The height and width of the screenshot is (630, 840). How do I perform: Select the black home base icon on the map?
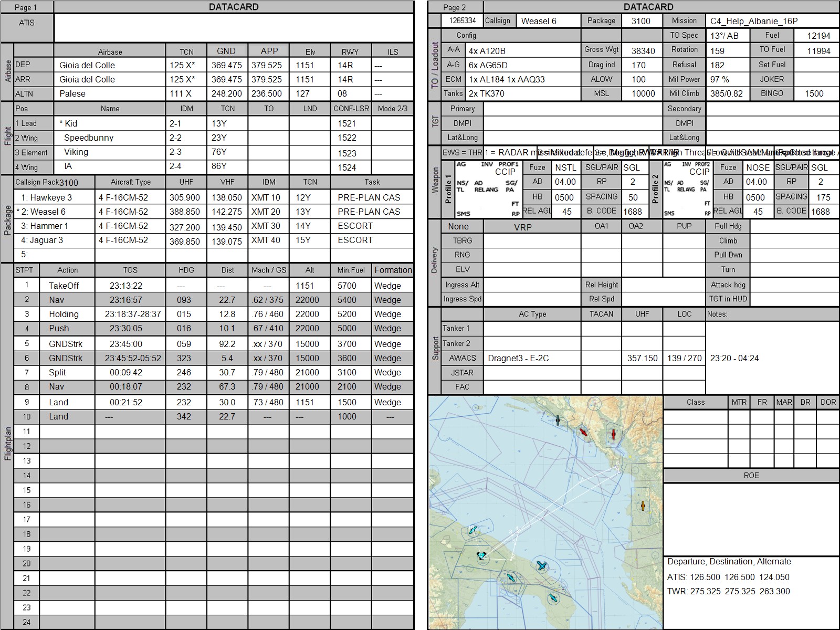[x=481, y=555]
